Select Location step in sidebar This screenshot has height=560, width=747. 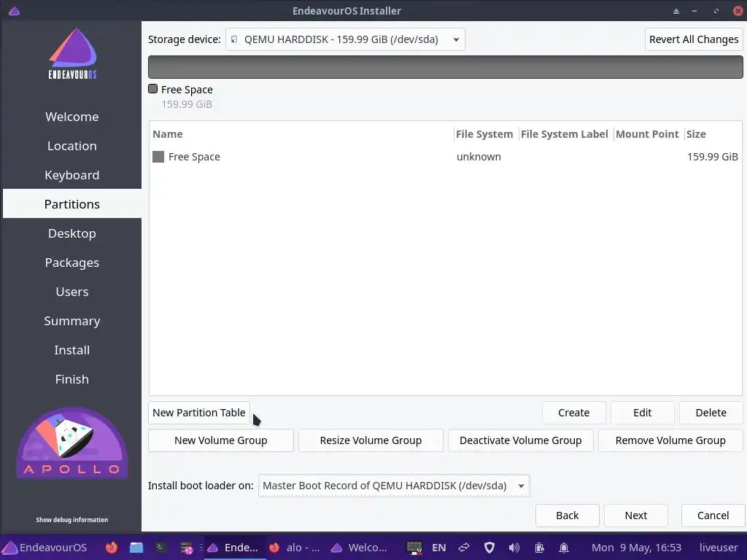point(72,146)
